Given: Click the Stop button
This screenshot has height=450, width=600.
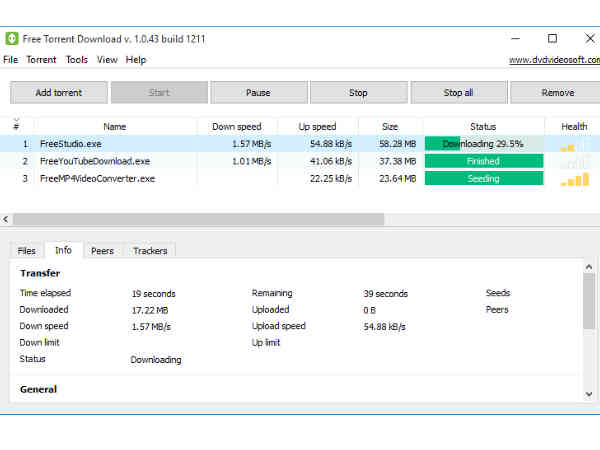Looking at the screenshot, I should (x=359, y=93).
